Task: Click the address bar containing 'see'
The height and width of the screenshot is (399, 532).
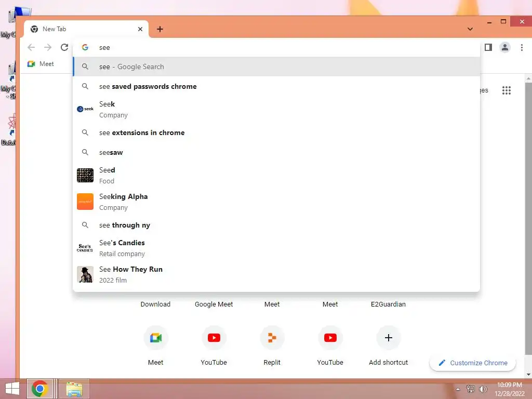Action: coord(276,47)
